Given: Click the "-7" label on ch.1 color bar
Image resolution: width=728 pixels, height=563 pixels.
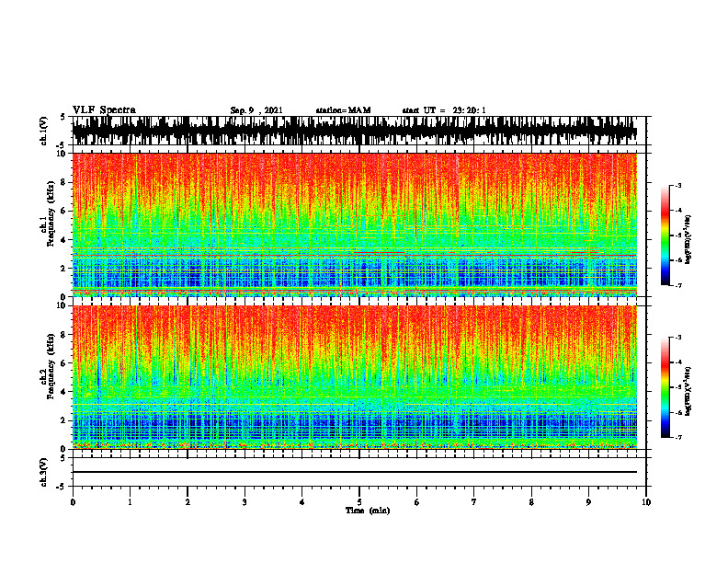Looking at the screenshot, I should (678, 285).
